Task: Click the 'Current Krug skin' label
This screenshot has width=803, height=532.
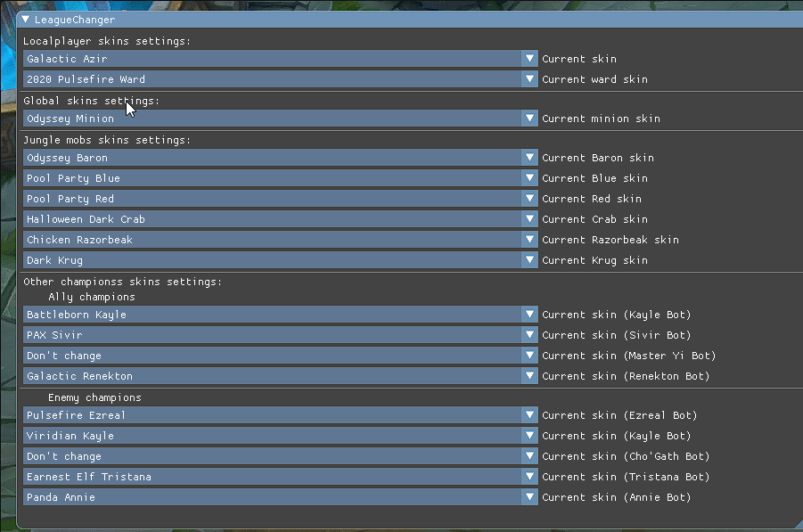Action: pyautogui.click(x=594, y=260)
